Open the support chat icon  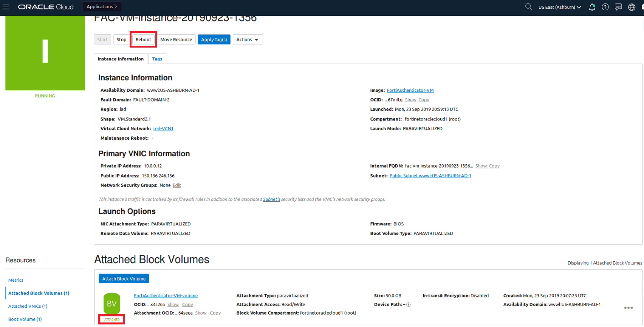[x=618, y=7]
